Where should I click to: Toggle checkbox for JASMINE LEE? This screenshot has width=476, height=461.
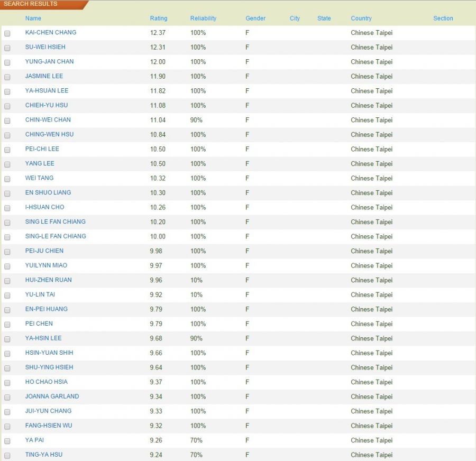click(7, 77)
